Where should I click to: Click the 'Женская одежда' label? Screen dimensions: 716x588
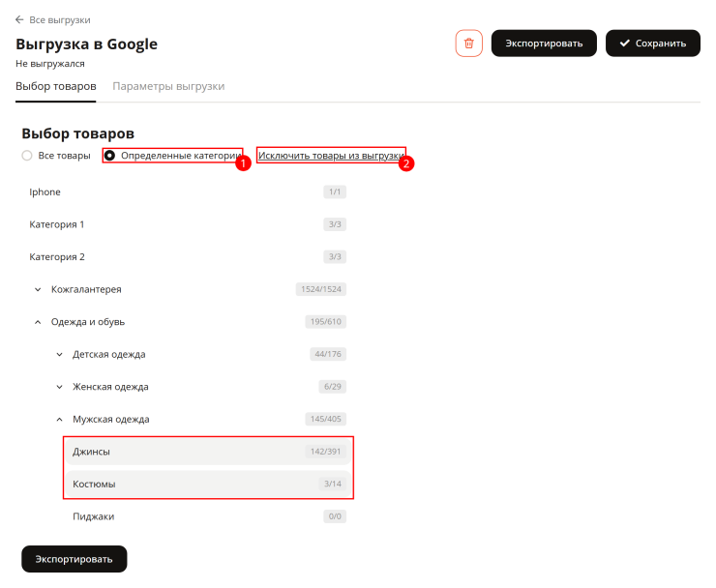click(x=110, y=387)
